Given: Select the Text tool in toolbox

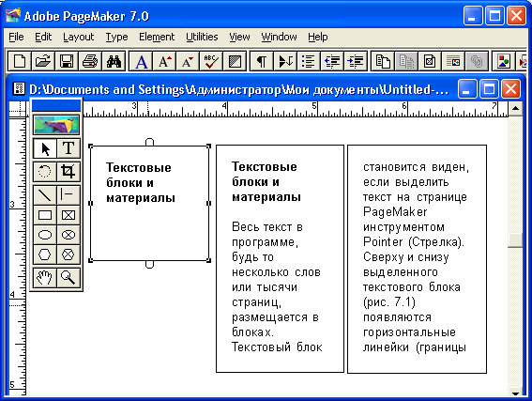Looking at the screenshot, I should pos(68,148).
